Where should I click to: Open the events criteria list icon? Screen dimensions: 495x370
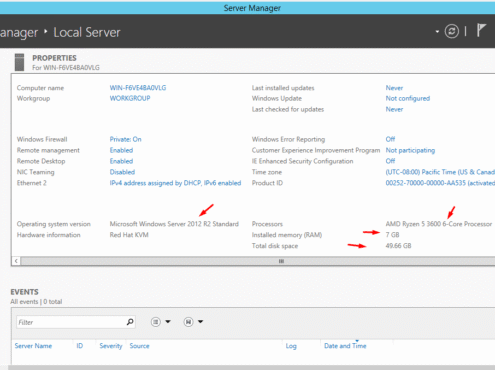156,322
